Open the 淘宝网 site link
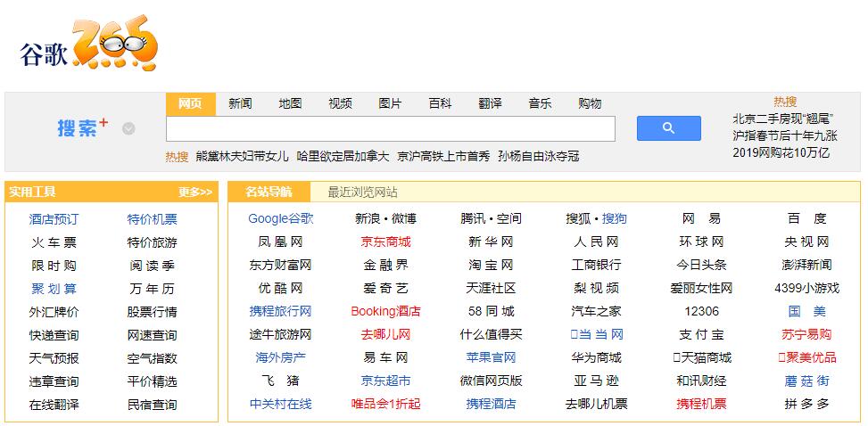The height and width of the screenshot is (426, 868). [491, 265]
